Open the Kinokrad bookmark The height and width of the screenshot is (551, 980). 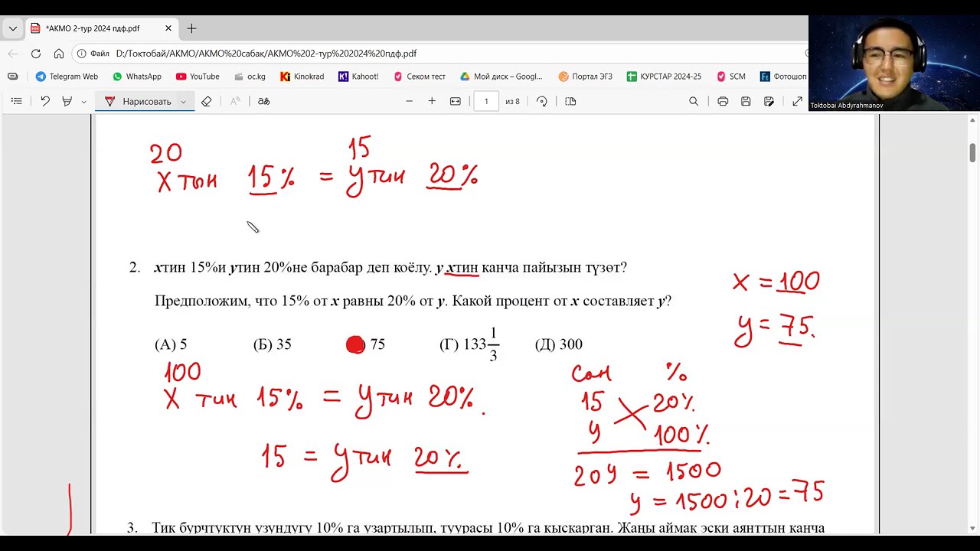click(x=302, y=77)
